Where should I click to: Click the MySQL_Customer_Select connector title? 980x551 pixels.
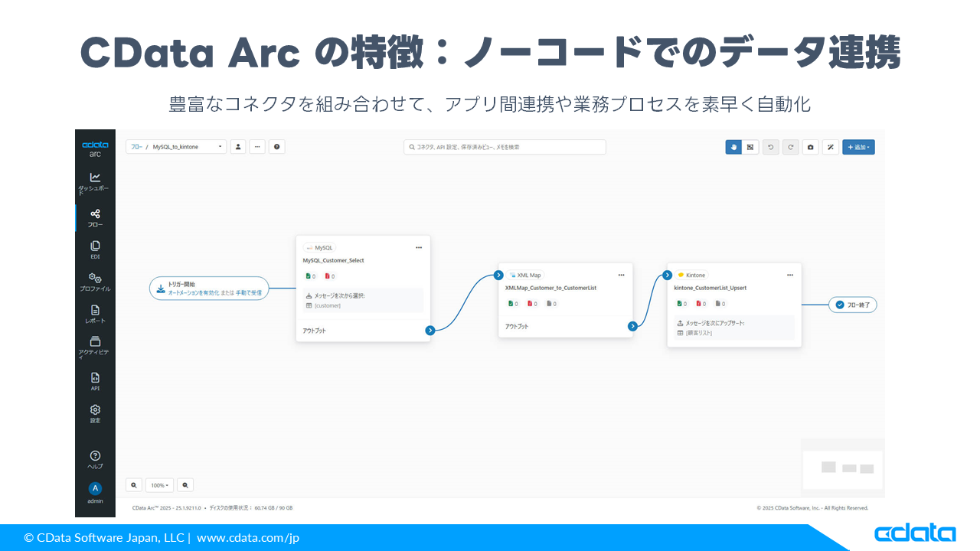click(x=334, y=261)
